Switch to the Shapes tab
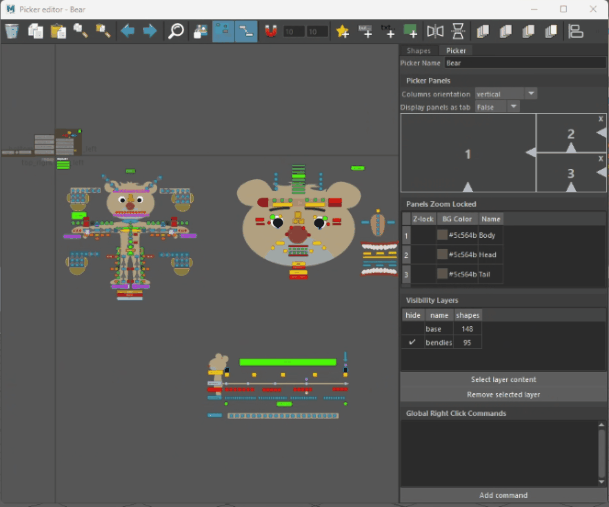The image size is (609, 507). (419, 51)
